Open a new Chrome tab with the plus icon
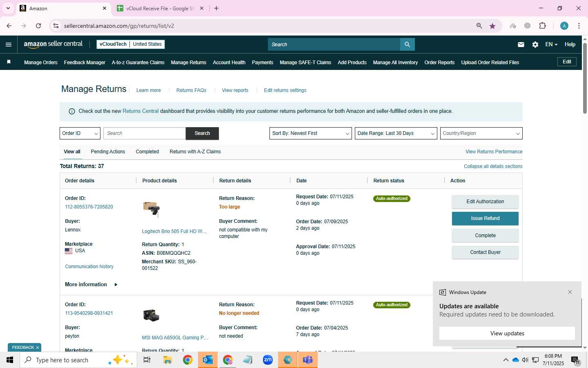This screenshot has width=588, height=368. [216, 8]
